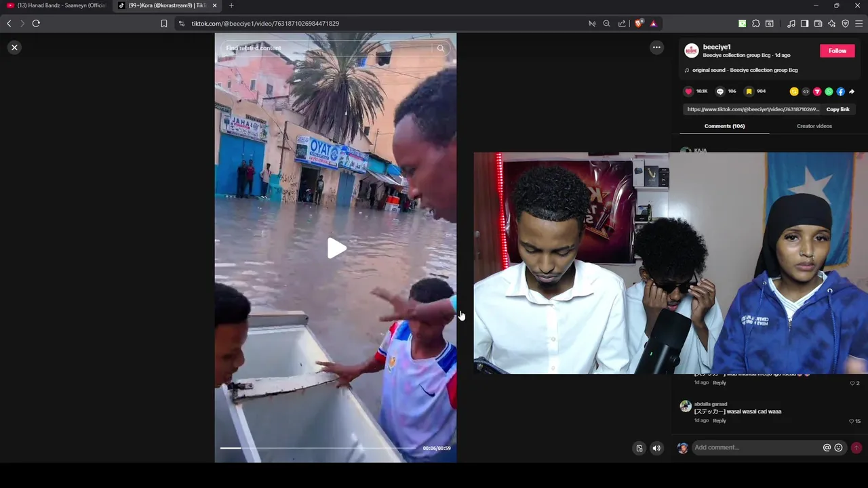Open the Brave Wallet icon
The width and height of the screenshot is (868, 488).
pos(818,24)
